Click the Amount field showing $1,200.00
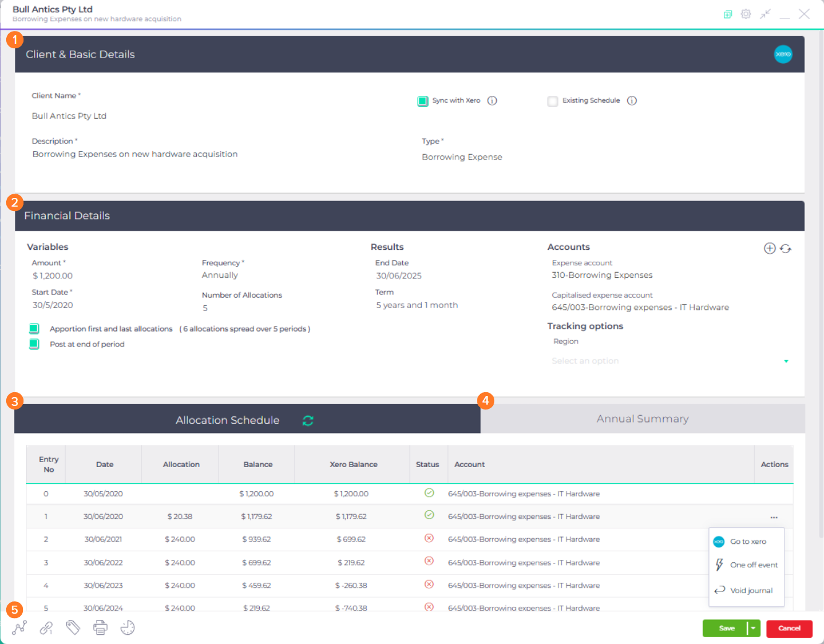Viewport: 824px width, 644px height. pyautogui.click(x=53, y=276)
